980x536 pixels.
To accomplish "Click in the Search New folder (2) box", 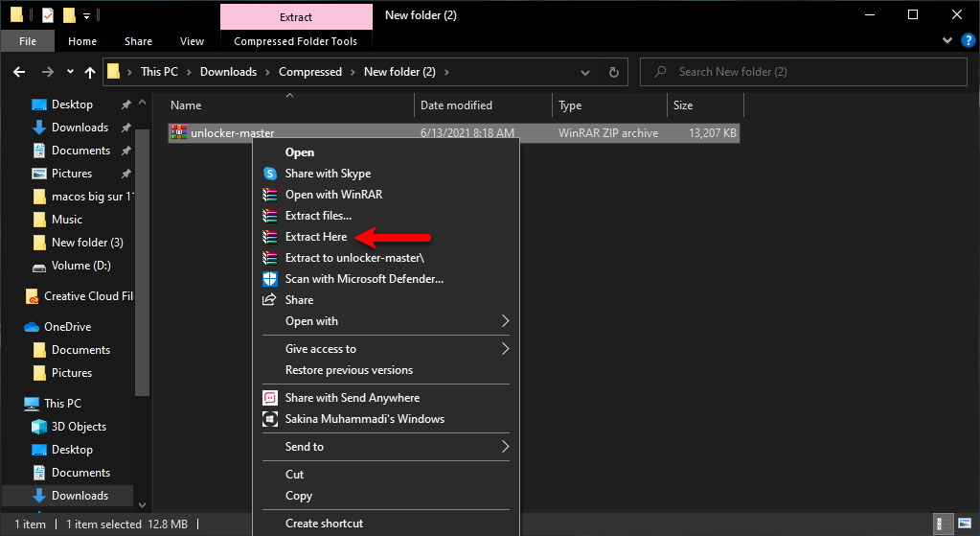I will 803,72.
